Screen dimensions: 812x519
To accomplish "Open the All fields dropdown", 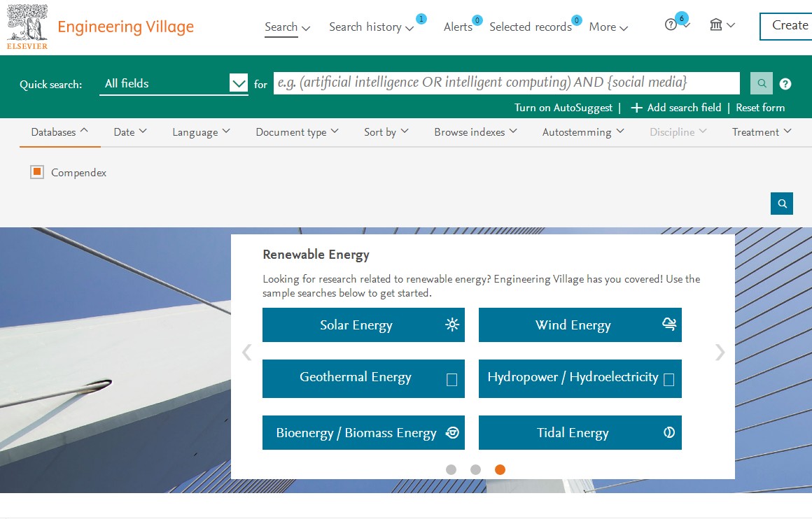I will 174,83.
